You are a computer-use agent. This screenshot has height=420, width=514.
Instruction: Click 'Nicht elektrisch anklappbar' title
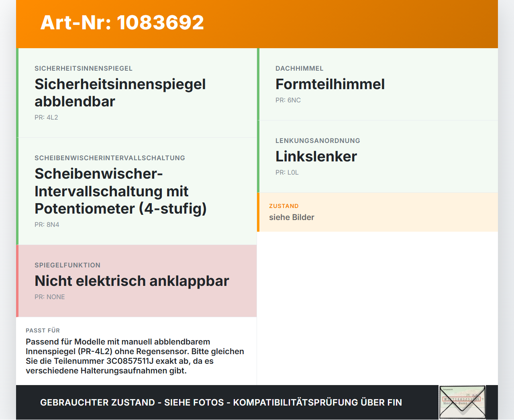[132, 281]
